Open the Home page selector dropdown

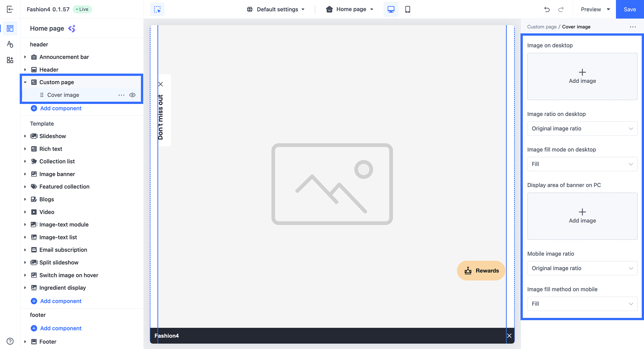coord(350,9)
